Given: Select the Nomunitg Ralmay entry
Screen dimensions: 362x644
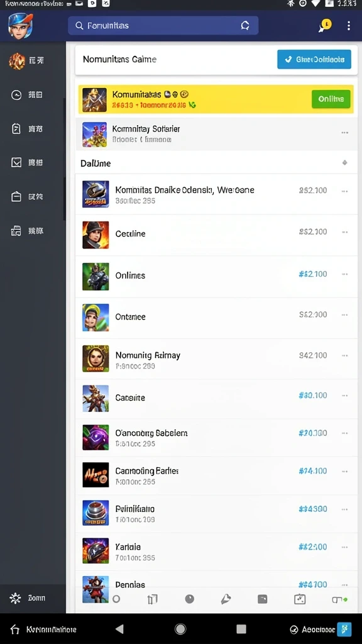Looking at the screenshot, I should point(216,358).
